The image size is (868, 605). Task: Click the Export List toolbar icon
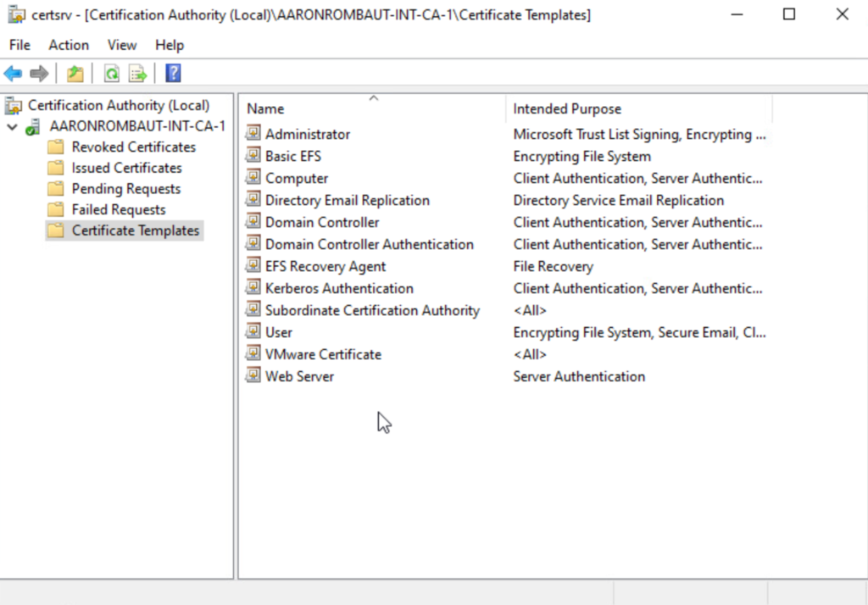pos(137,74)
